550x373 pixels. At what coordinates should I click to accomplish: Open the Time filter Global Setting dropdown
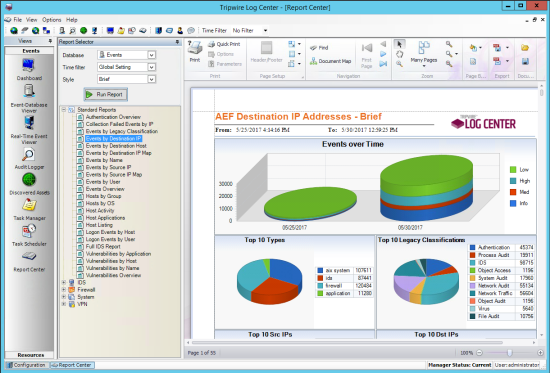coord(152,67)
